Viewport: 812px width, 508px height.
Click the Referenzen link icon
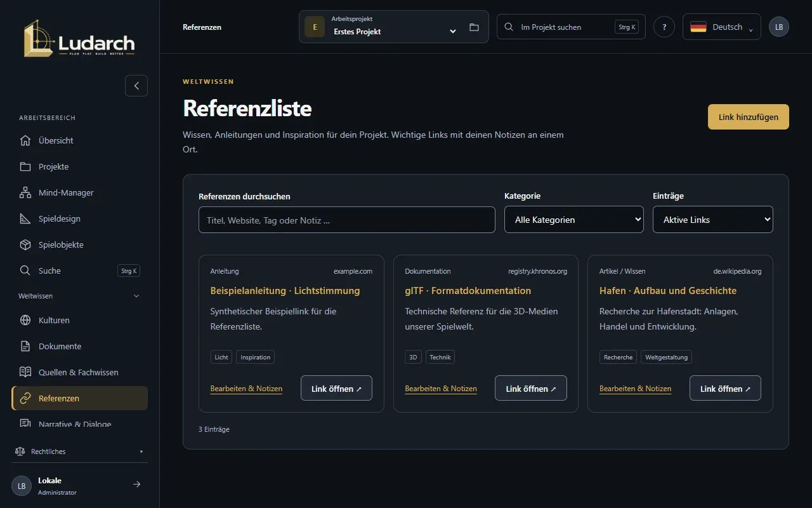pos(25,398)
